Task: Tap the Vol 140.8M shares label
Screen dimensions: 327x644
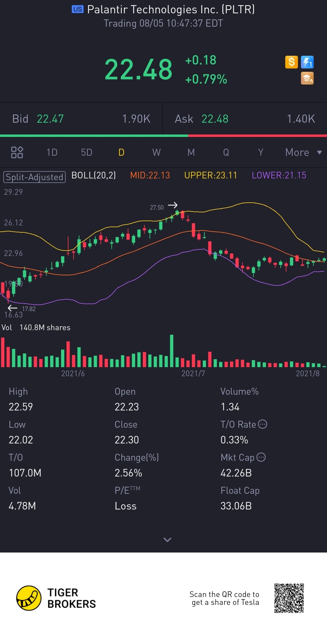Action: click(x=36, y=327)
